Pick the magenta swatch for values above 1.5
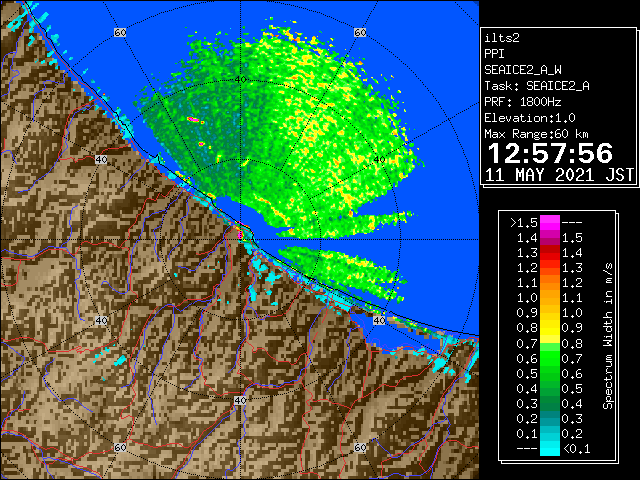Image resolution: width=640 pixels, height=480 pixels. tap(550, 222)
